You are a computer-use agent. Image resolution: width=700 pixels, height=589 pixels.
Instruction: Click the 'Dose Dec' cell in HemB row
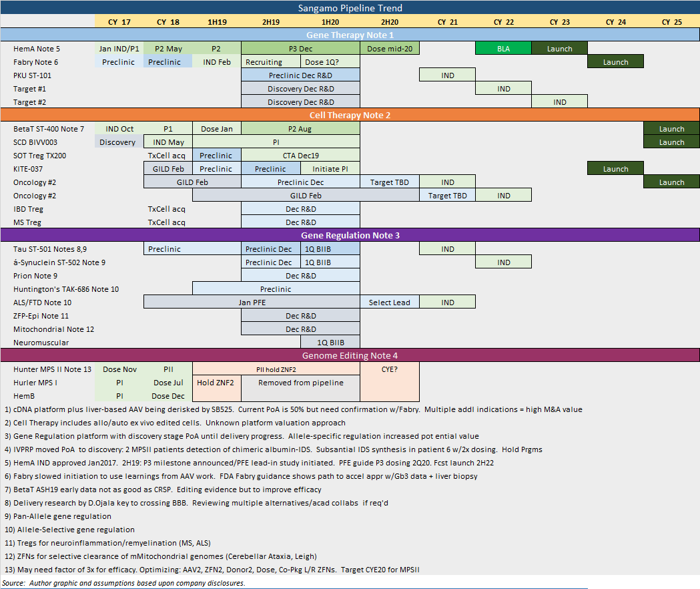168,396
